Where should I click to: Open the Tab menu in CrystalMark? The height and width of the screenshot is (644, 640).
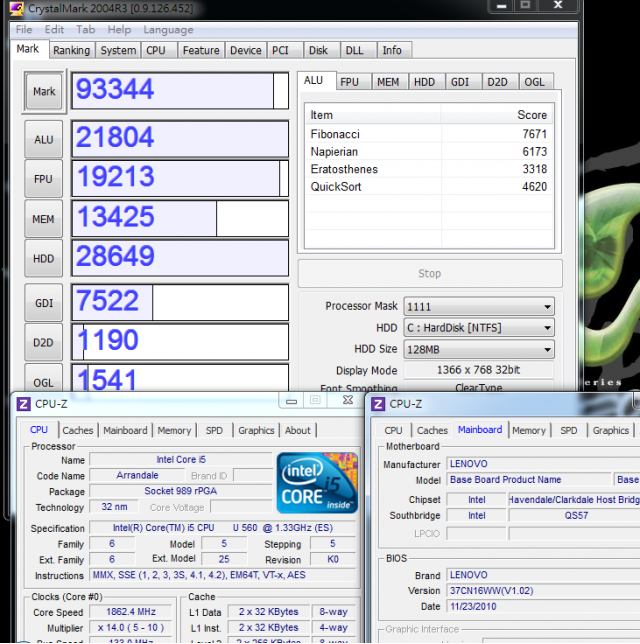[85, 30]
